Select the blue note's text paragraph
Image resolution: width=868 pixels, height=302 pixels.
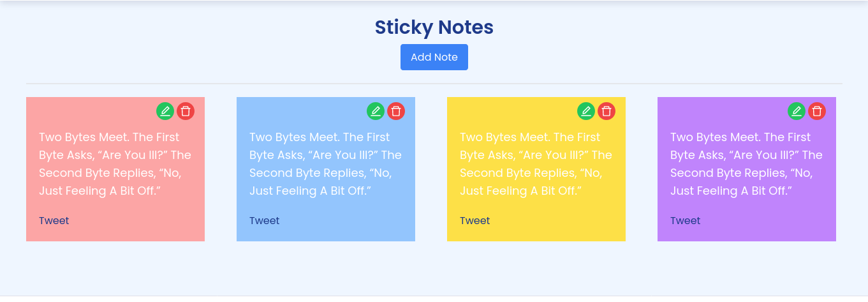(x=325, y=164)
